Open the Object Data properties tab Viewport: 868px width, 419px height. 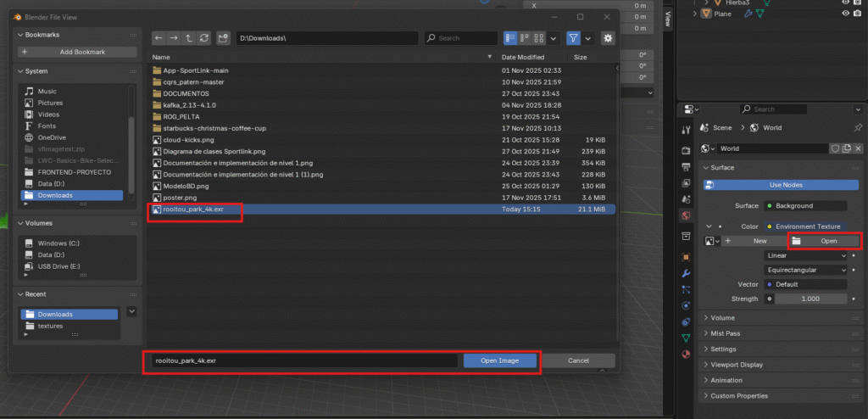point(687,338)
